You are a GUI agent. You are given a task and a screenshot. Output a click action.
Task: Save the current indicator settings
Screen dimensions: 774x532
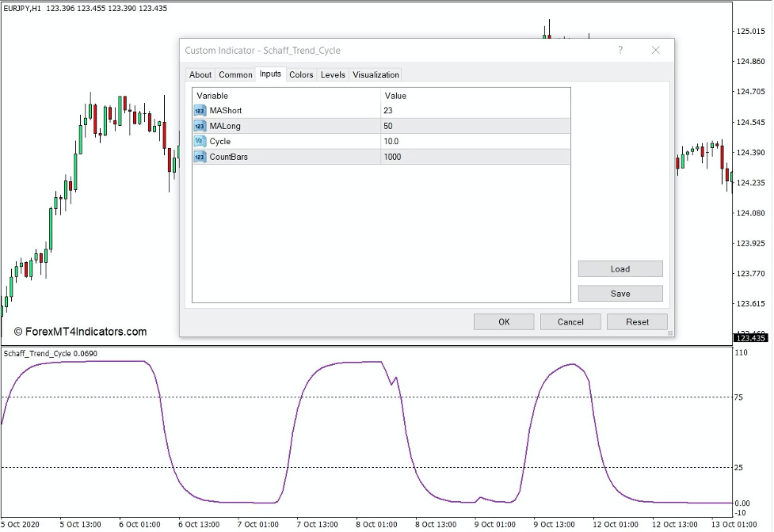point(620,293)
